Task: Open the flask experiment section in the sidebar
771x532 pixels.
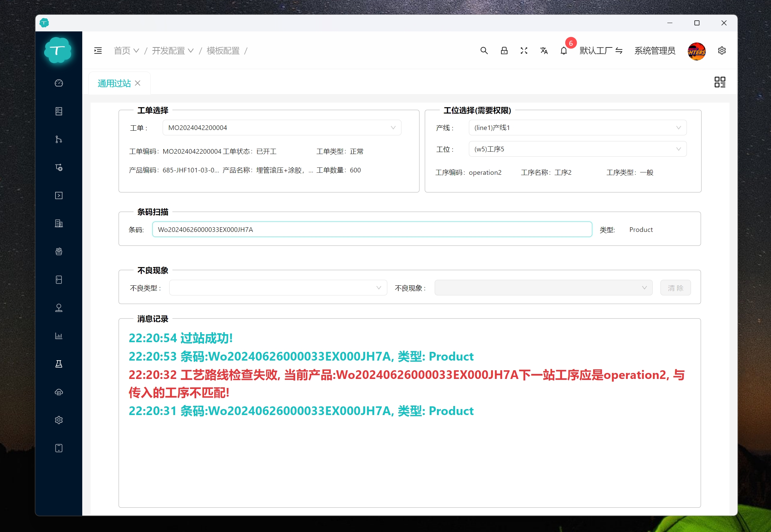Action: coord(59,364)
